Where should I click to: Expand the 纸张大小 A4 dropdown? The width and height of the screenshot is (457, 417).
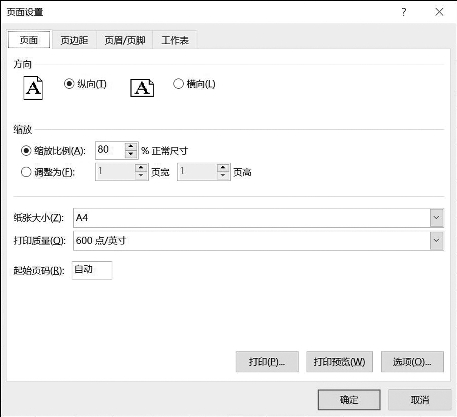(436, 218)
